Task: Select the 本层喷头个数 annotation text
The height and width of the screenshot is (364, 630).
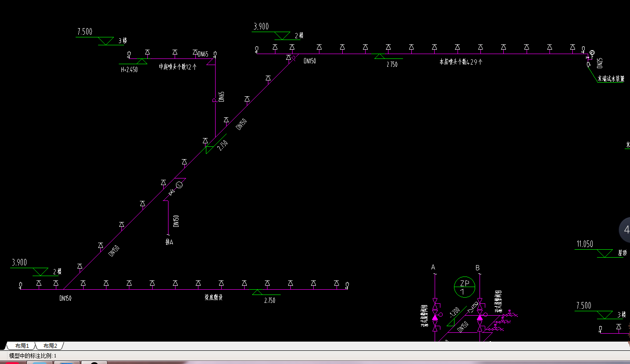Action: [x=461, y=62]
